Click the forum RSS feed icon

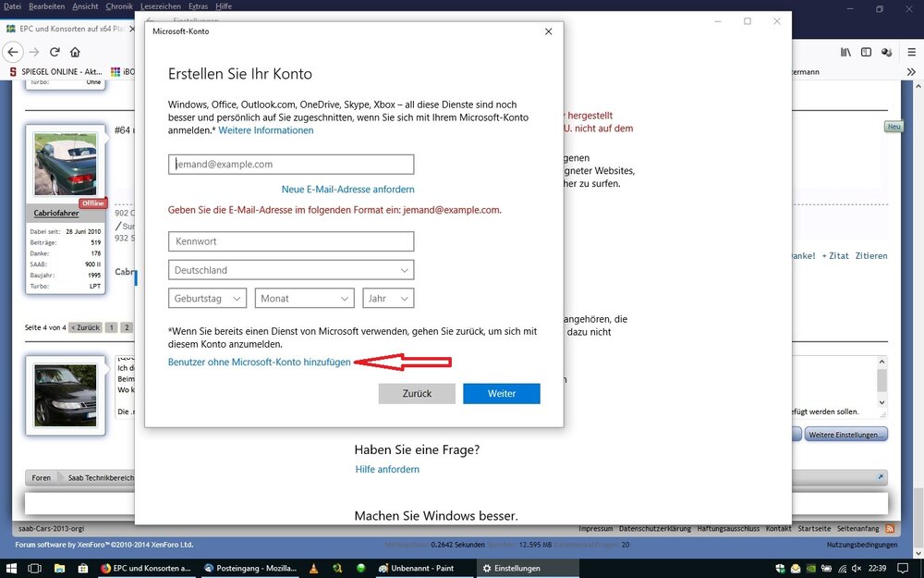891,528
